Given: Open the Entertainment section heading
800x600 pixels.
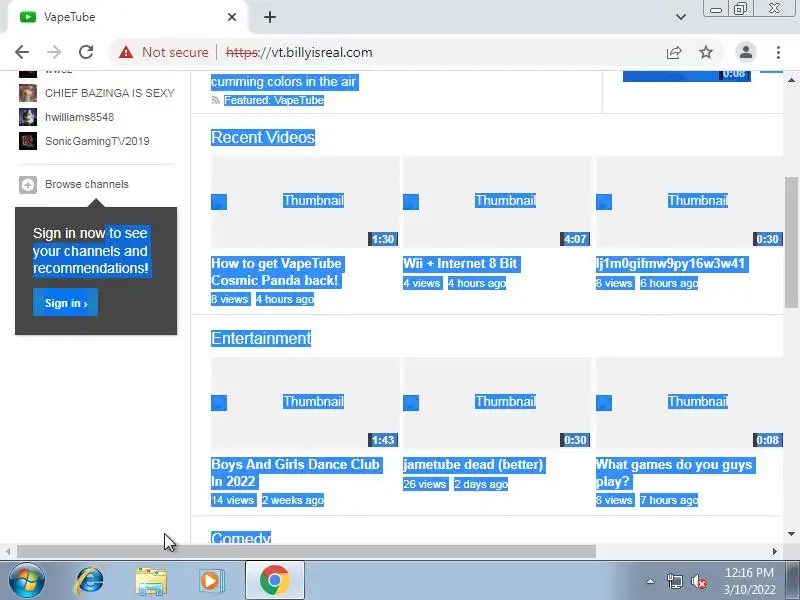Looking at the screenshot, I should click(261, 338).
